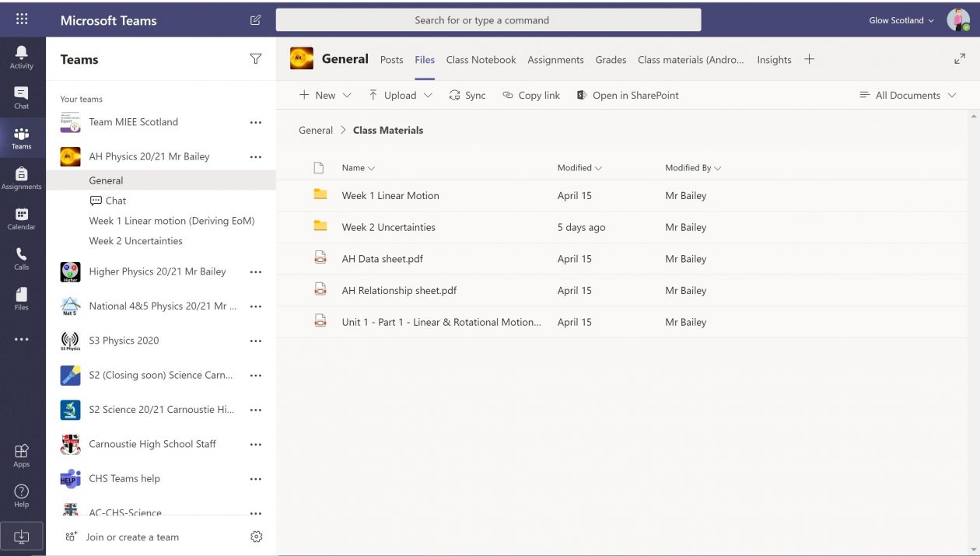Click the file type column header icon
Screen dimensions: 980x556
(x=318, y=168)
